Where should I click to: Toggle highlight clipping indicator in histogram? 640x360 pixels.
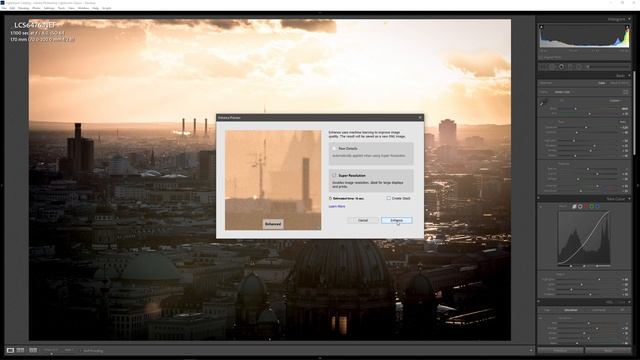tap(627, 27)
